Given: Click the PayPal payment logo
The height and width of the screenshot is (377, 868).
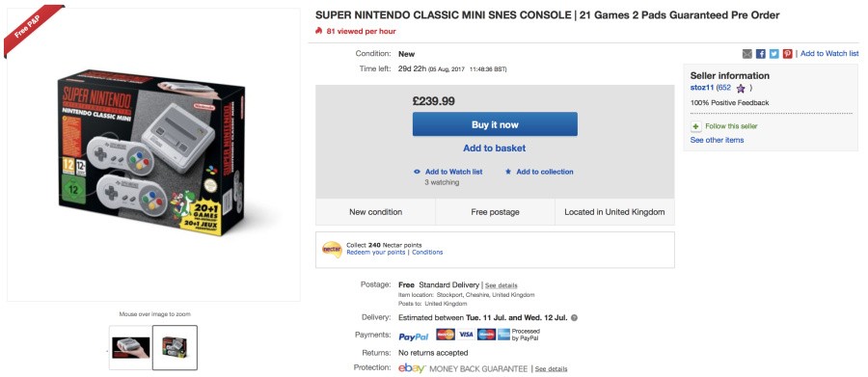Looking at the screenshot, I should [414, 337].
